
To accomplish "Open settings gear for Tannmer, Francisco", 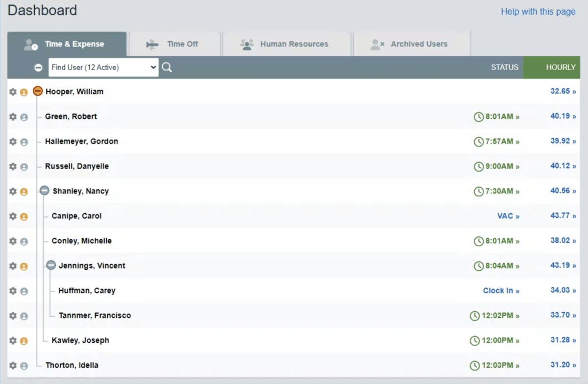I will pyautogui.click(x=13, y=316).
